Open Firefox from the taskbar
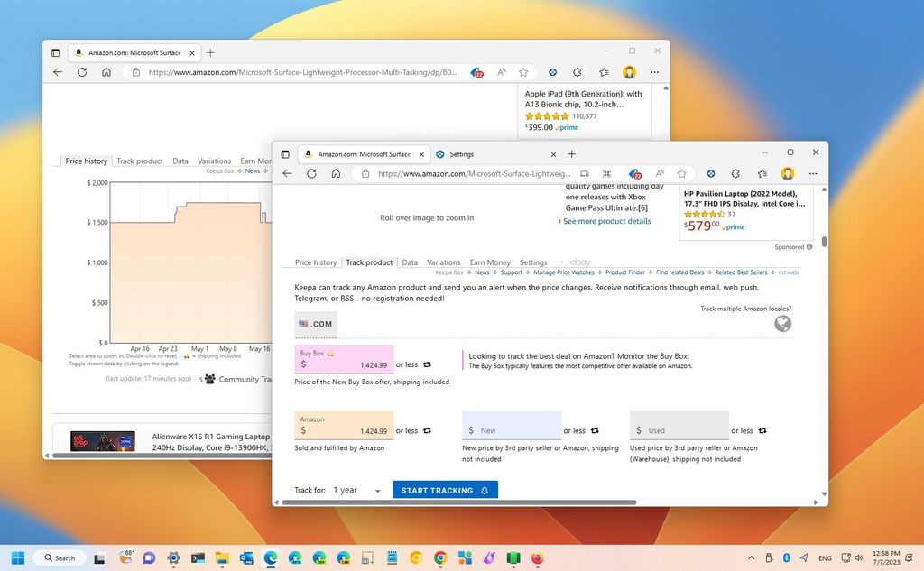 [x=537, y=557]
